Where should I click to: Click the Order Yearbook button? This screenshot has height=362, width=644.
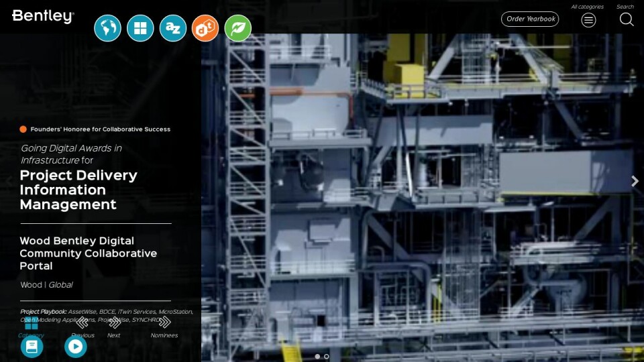[530, 19]
